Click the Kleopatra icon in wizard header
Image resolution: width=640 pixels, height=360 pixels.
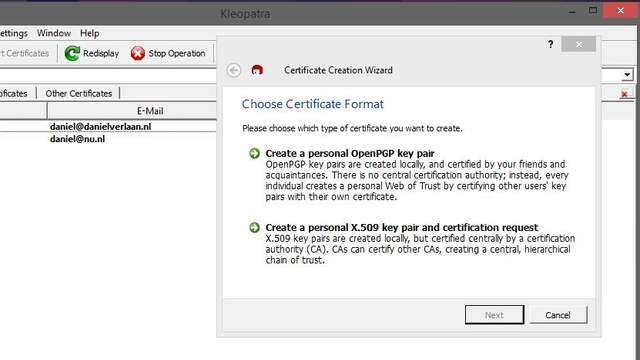[257, 70]
